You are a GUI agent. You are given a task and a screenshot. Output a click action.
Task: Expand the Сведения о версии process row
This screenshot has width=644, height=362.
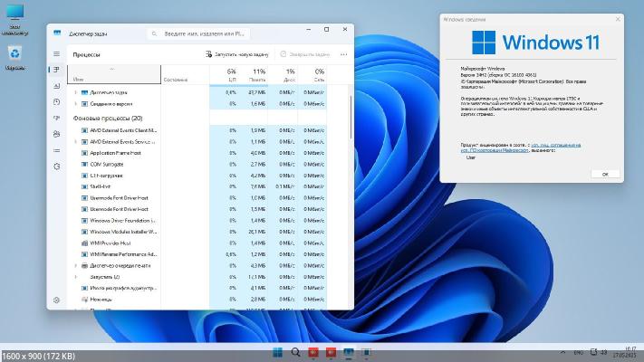[75, 104]
